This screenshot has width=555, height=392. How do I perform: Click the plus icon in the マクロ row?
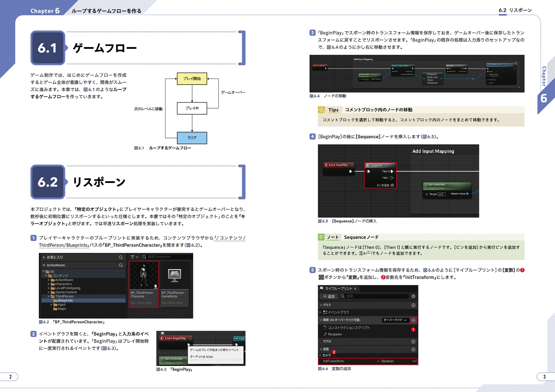(413, 341)
